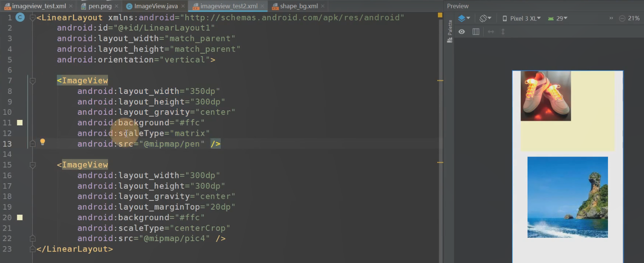The width and height of the screenshot is (644, 263).
Task: Click the expand horizontally arrow icon
Action: pos(491,32)
